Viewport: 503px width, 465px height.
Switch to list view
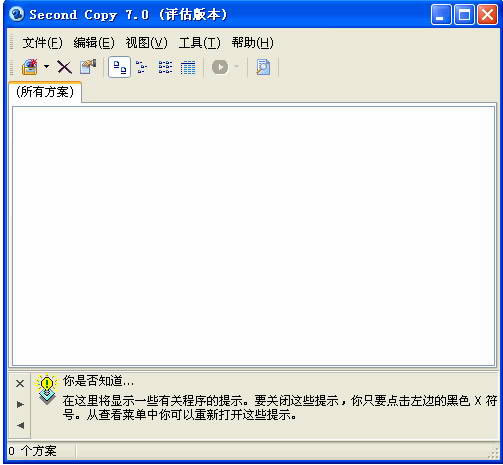[165, 67]
